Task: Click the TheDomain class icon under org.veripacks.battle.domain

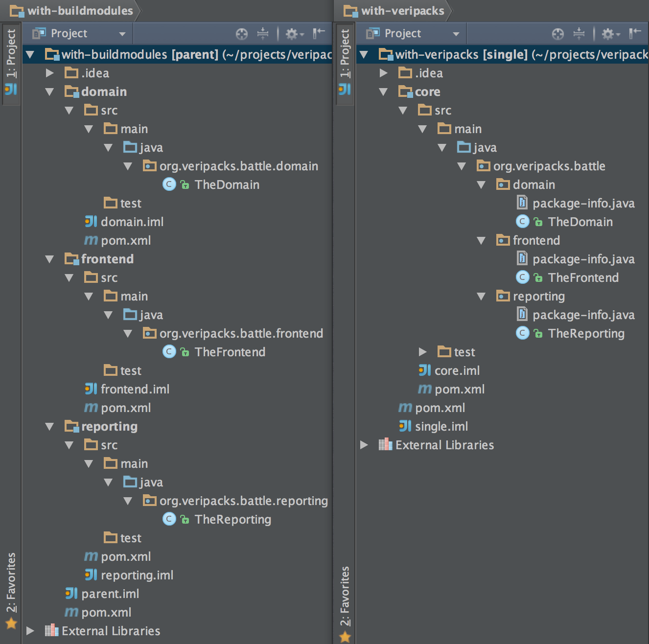Action: [x=169, y=184]
